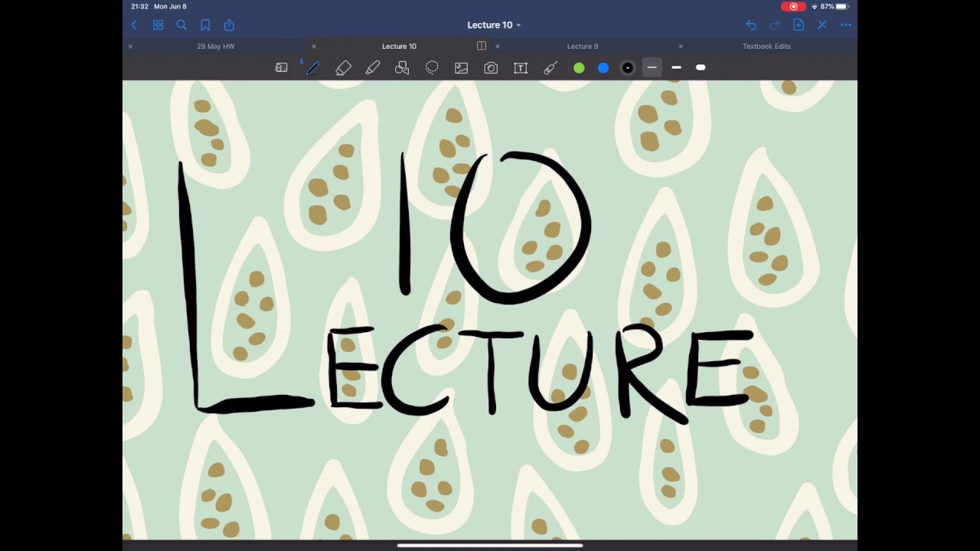Close the Lecture 9 tab

click(498, 47)
